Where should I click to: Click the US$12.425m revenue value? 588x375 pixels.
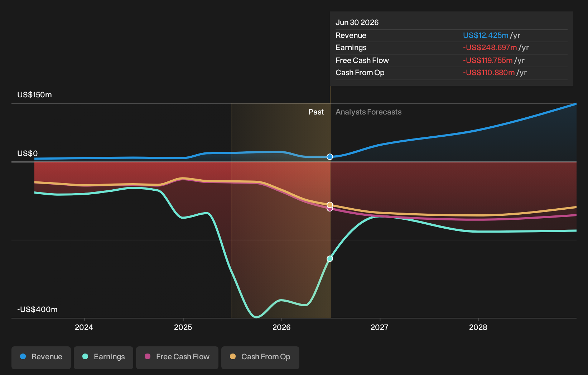pyautogui.click(x=486, y=35)
